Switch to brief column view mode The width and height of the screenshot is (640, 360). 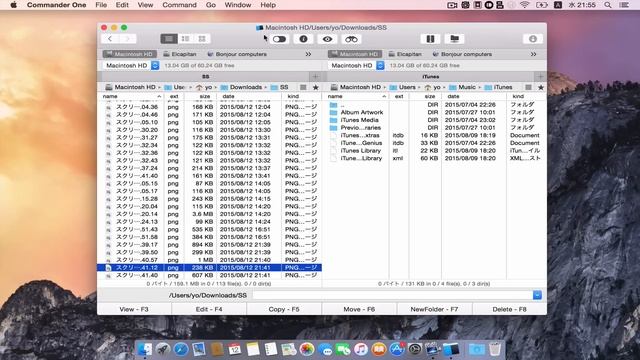[185, 39]
